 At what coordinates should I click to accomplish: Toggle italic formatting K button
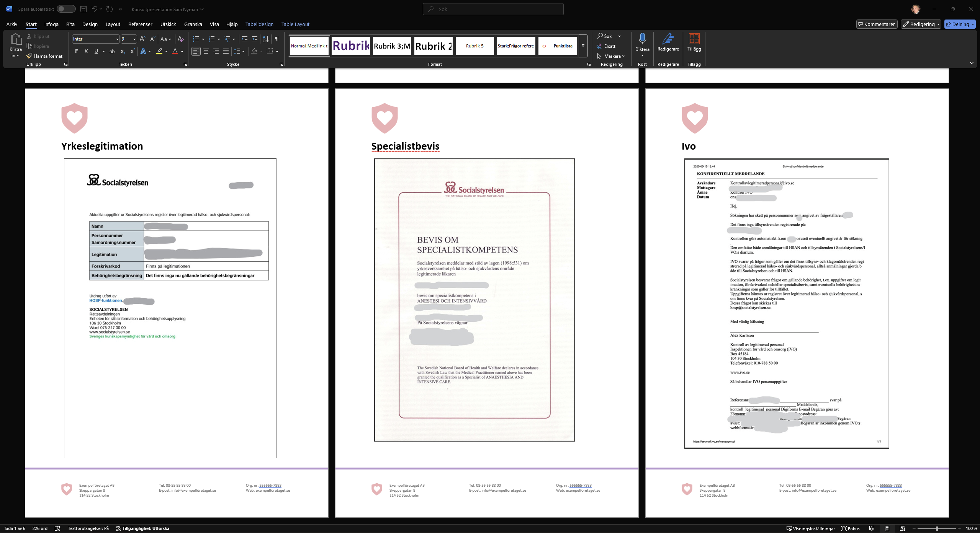[x=87, y=51]
